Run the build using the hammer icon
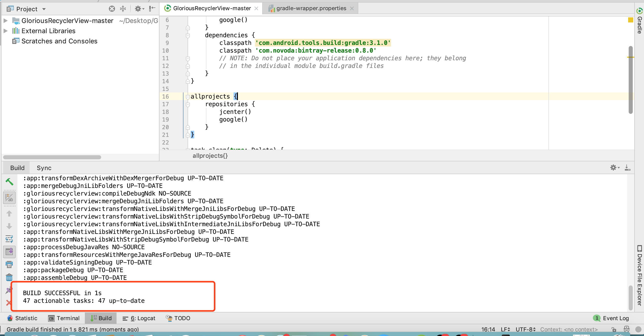644x336 pixels. pos(9,182)
